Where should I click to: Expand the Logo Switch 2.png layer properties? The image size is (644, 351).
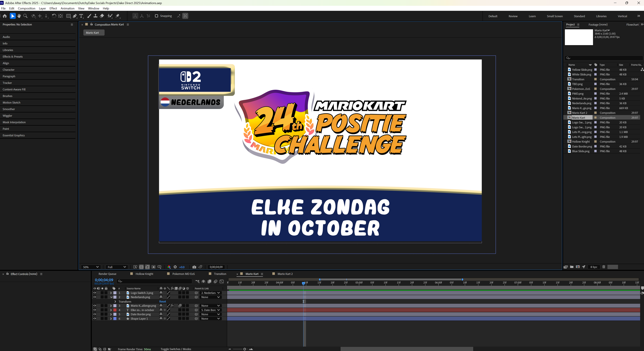pyautogui.click(x=111, y=293)
